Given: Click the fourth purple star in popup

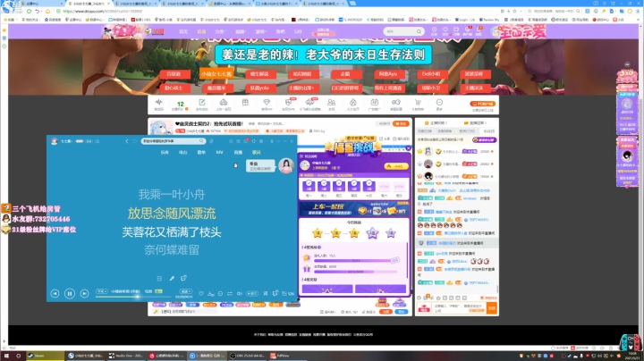Looking at the screenshot, I should coord(372,233).
